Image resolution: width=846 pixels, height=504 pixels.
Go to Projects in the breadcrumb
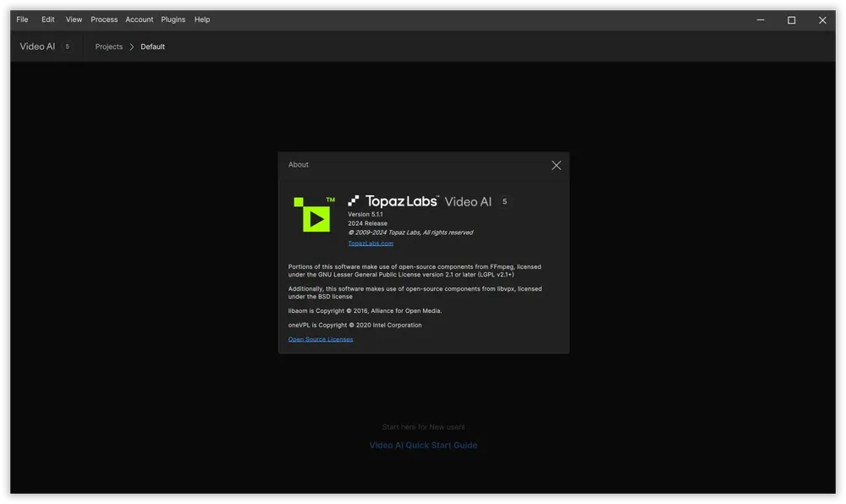pyautogui.click(x=109, y=47)
